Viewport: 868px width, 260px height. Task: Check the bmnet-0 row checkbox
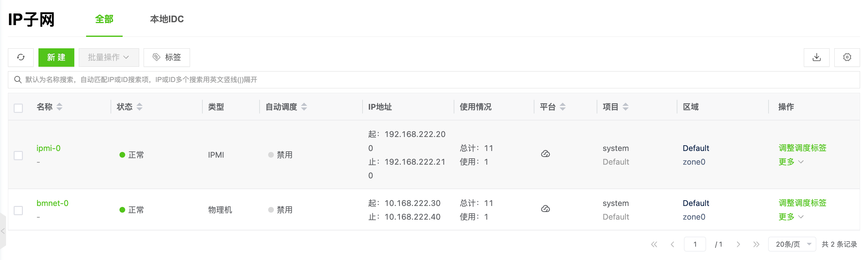(x=18, y=210)
